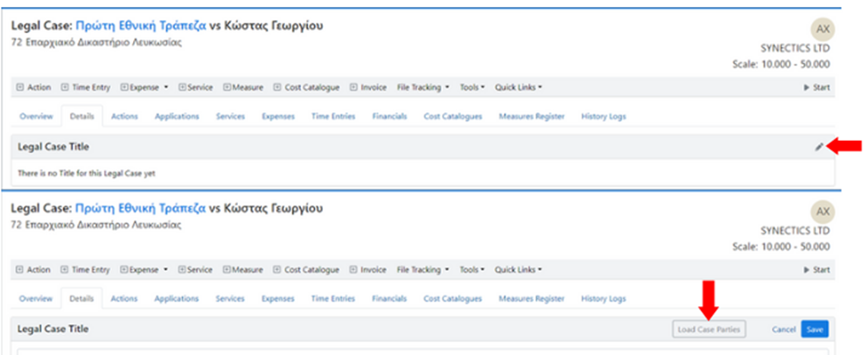Switch to the Overview tab in upper panel

click(37, 116)
